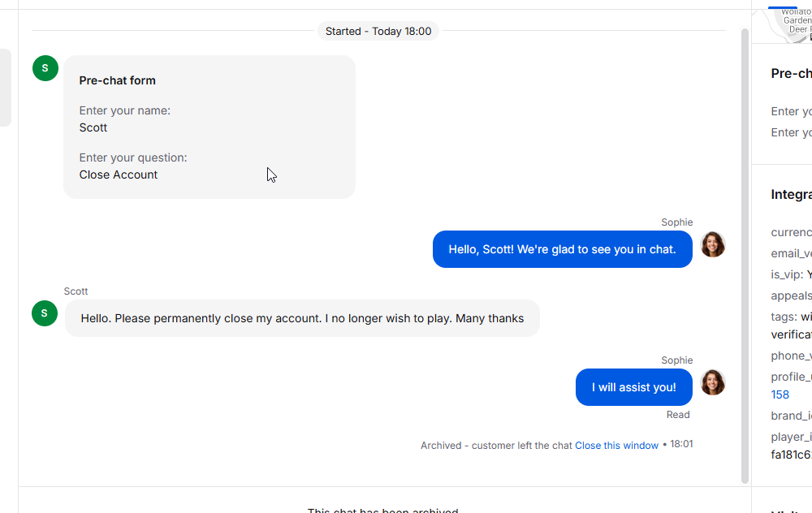
Task: Click Sophie's avatar next to "I will assist you!"
Action: pos(713,382)
